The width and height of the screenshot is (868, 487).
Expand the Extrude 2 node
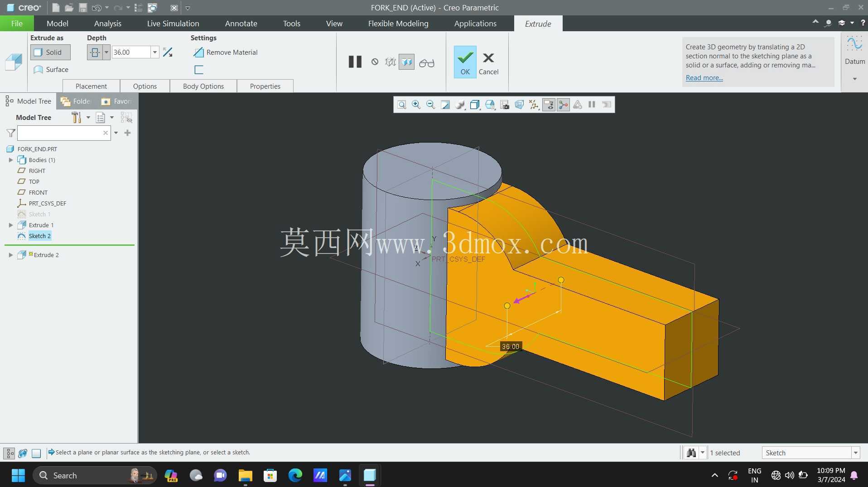[11, 255]
